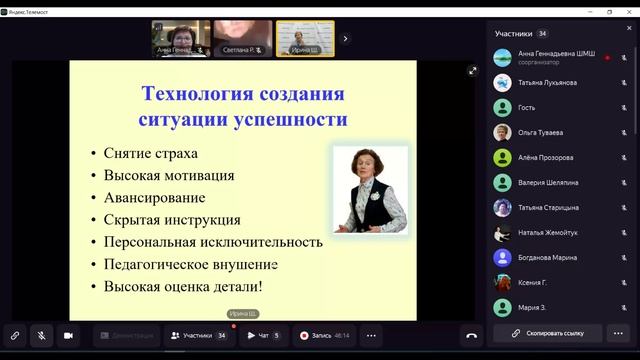Click muted mic icon for Валерия Шеляпина
Viewport: 640px width, 360px height.
624,183
